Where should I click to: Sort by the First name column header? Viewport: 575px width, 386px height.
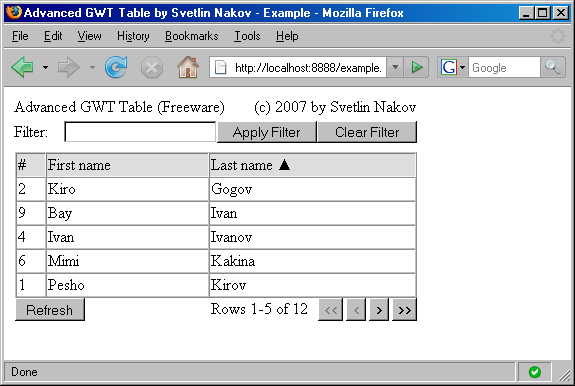click(127, 165)
